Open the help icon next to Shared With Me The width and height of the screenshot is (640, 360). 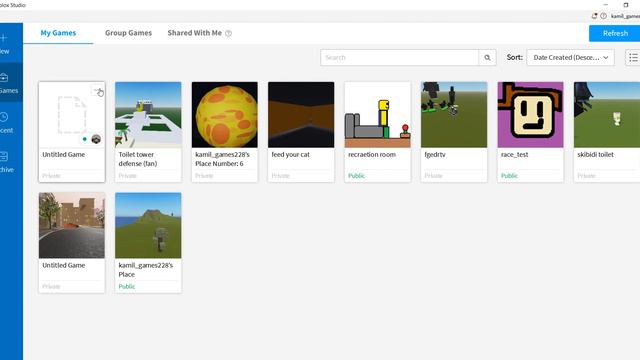[229, 33]
